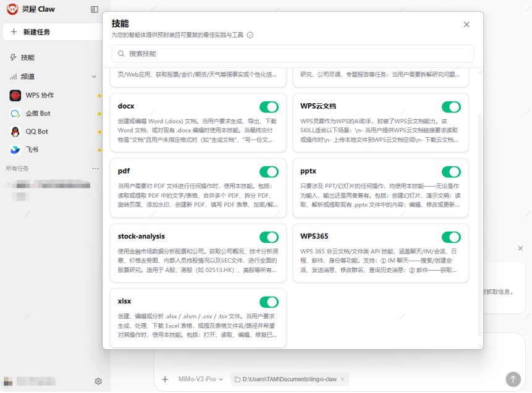
Task: Open settings gear in sidebar bottom
Action: pos(98,381)
